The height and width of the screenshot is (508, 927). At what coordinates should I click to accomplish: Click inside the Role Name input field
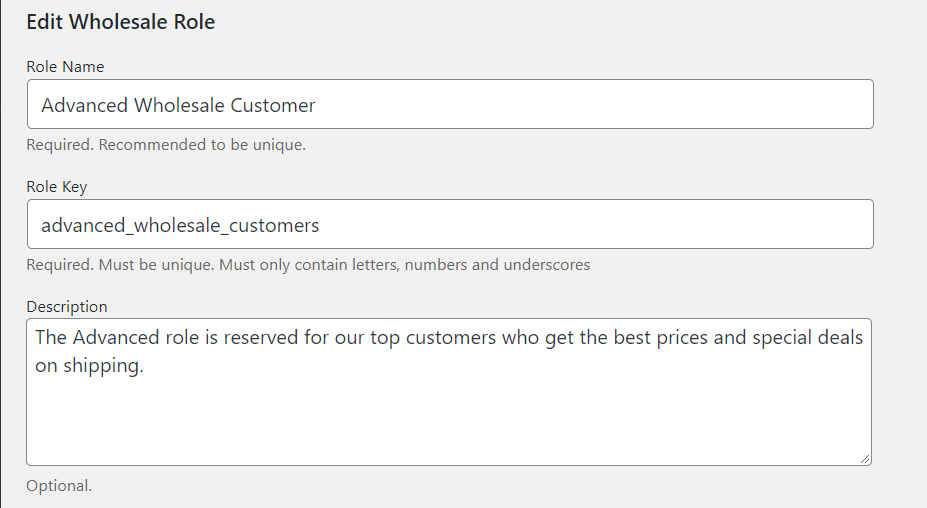tap(600, 105)
